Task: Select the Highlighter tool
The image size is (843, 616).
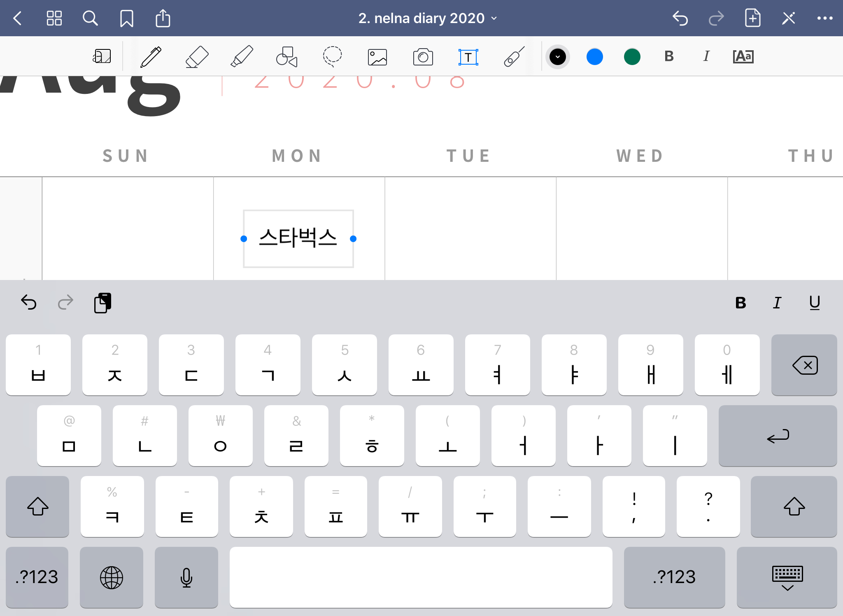Action: pos(242,57)
